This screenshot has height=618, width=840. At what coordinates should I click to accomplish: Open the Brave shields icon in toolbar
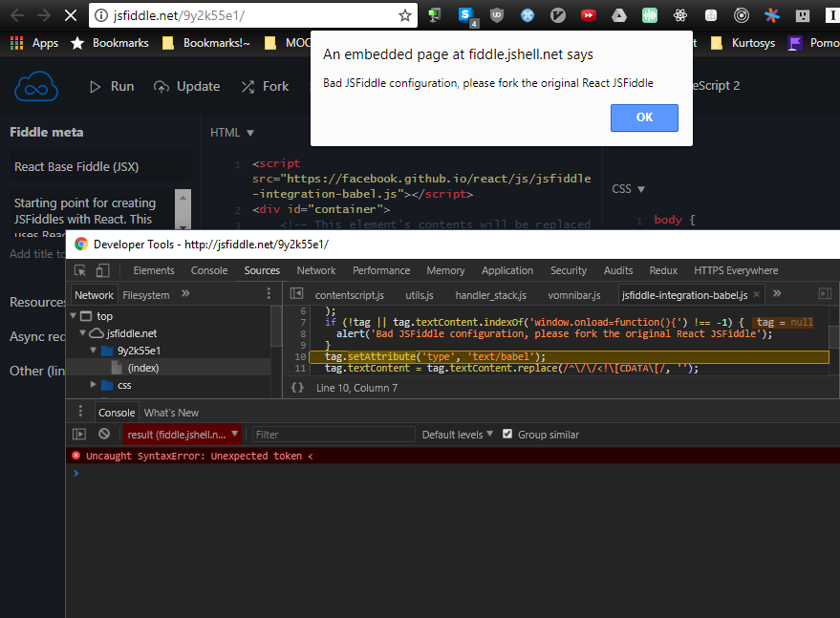click(x=497, y=15)
